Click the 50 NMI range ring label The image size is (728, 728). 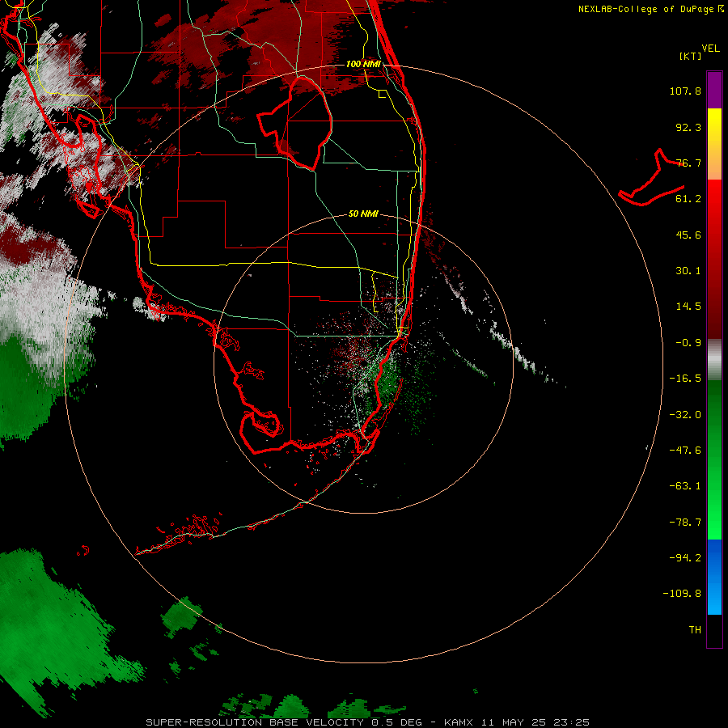coord(363,214)
